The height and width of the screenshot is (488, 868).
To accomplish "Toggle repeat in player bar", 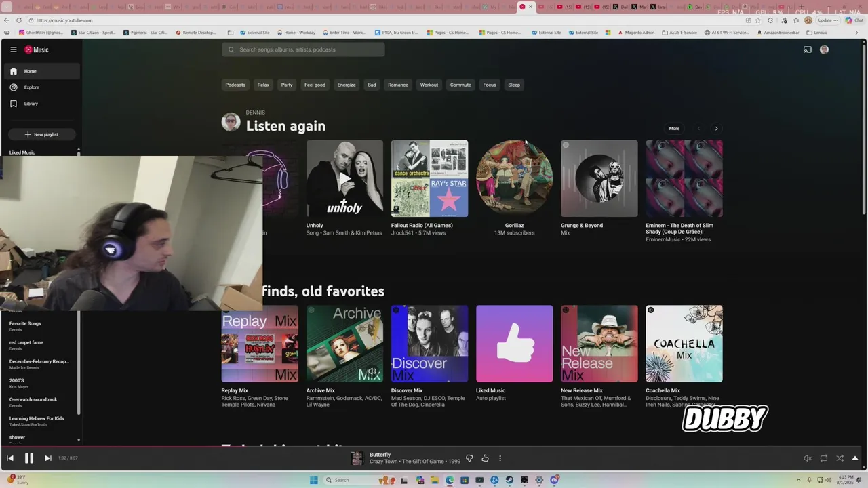I will (823, 458).
